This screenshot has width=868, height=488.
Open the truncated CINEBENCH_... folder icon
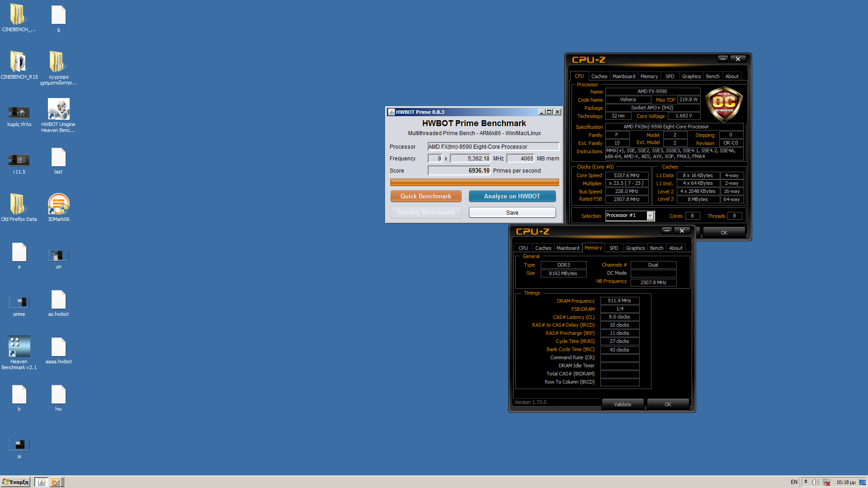(19, 17)
